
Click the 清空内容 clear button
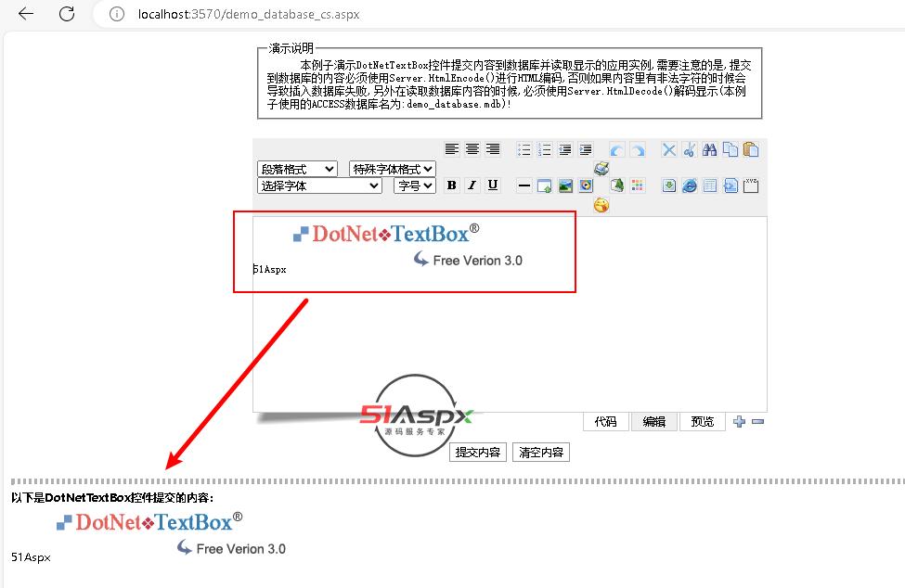[541, 452]
